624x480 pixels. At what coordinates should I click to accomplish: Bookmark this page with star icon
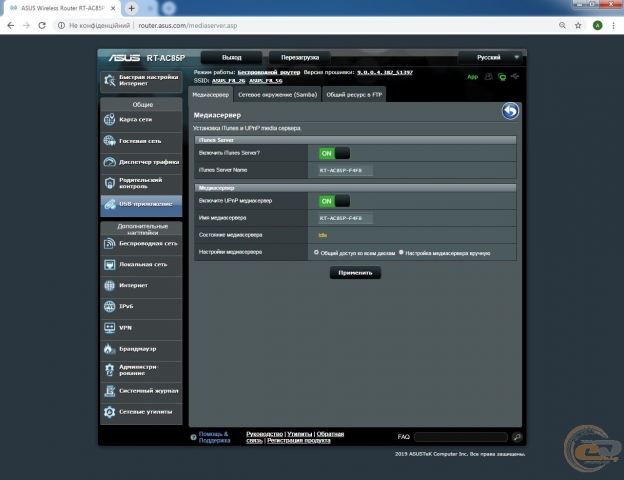point(579,26)
